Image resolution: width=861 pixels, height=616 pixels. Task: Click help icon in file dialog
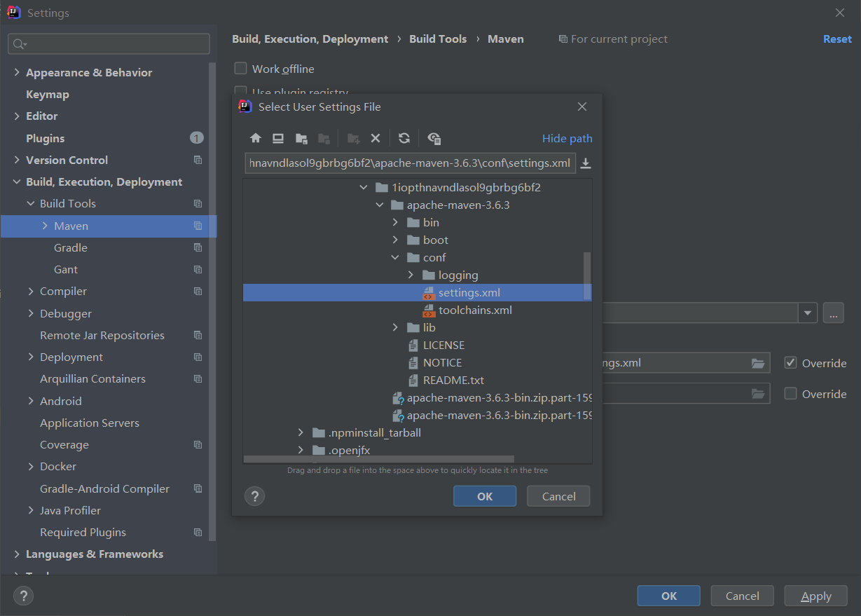point(254,496)
